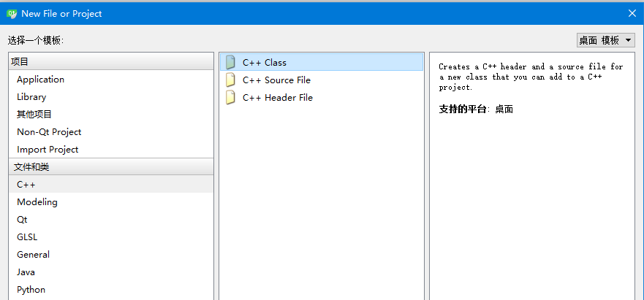Click the C++ Header File label
This screenshot has width=644, height=300.
[x=278, y=98]
